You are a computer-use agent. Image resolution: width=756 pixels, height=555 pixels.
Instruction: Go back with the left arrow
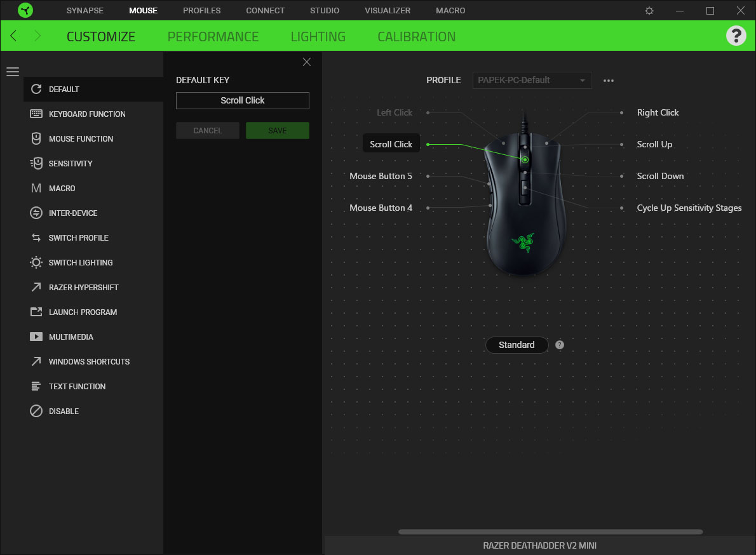tap(13, 36)
